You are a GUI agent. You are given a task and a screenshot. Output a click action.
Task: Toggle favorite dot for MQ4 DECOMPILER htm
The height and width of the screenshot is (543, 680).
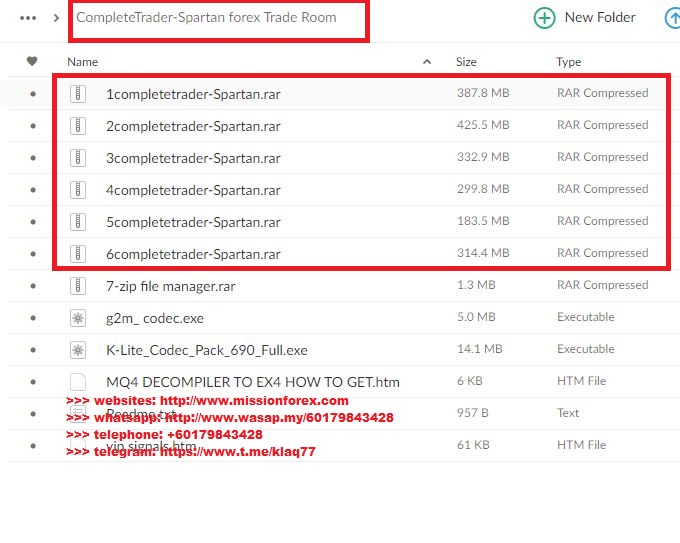[x=33, y=382]
